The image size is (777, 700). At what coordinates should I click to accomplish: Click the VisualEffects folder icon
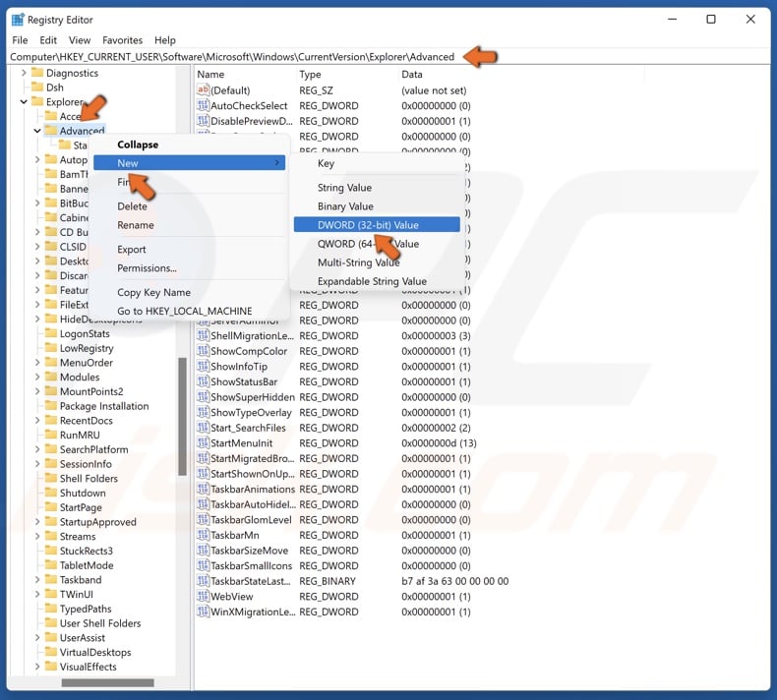click(51, 667)
